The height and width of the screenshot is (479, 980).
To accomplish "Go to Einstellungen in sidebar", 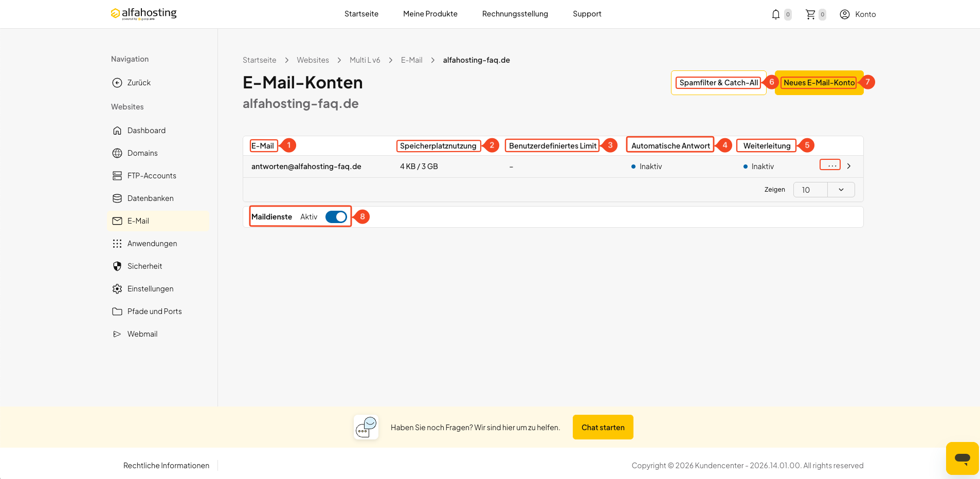I will [151, 289].
